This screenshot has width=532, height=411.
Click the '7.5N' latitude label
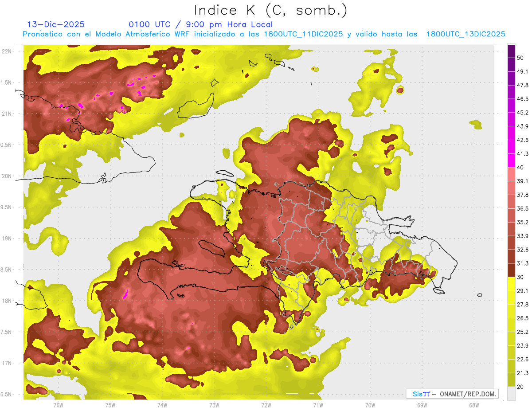click(6, 332)
